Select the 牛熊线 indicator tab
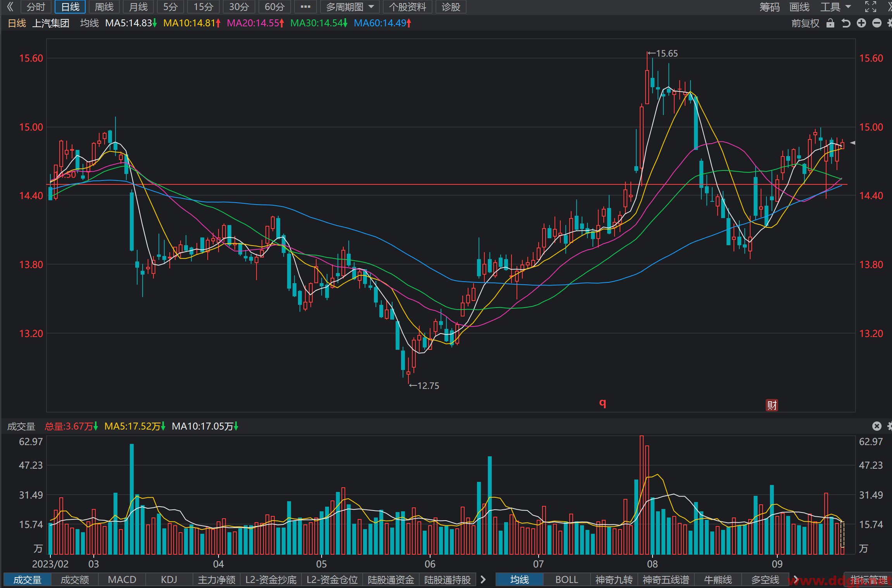Screen dimensions: 892x588 718,580
